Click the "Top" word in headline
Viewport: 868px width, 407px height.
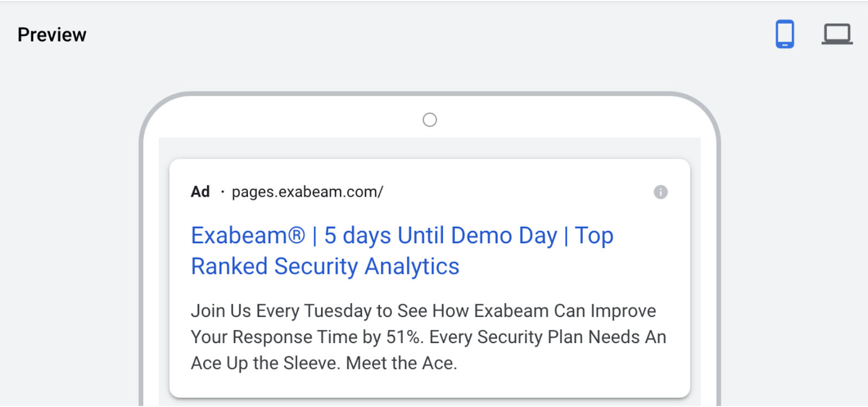coord(595,236)
